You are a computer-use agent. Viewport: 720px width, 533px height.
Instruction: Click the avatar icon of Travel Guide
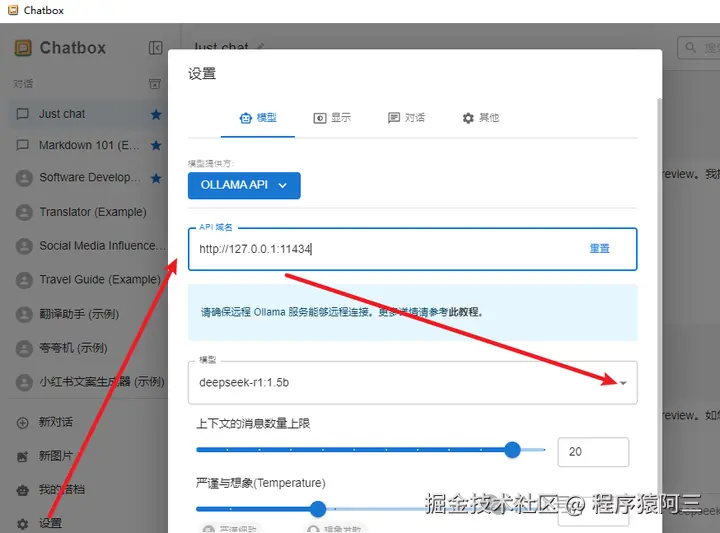coord(24,280)
